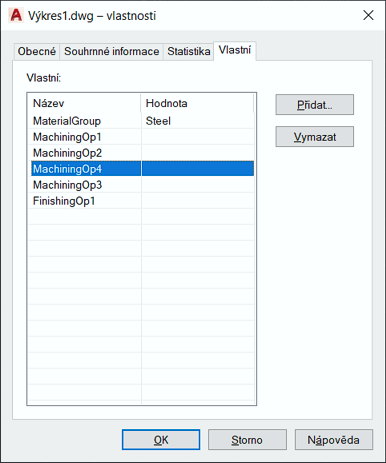Select the Vlastní tab
Viewport: 386px width, 463px height.
(235, 50)
